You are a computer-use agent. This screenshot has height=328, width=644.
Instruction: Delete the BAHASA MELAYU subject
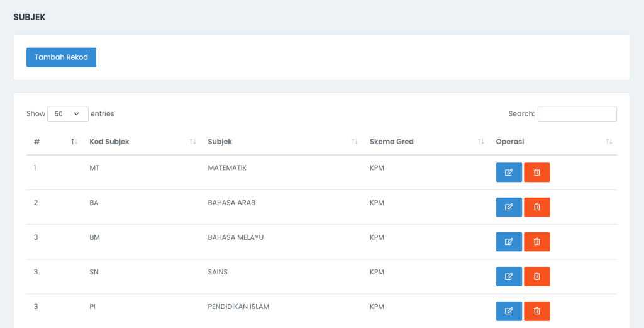537,242
